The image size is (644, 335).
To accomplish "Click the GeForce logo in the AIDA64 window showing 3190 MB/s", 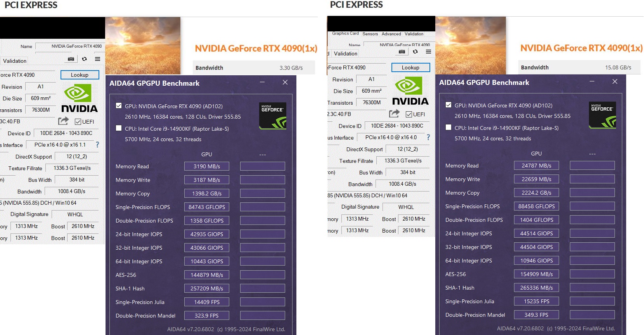I will 273,116.
